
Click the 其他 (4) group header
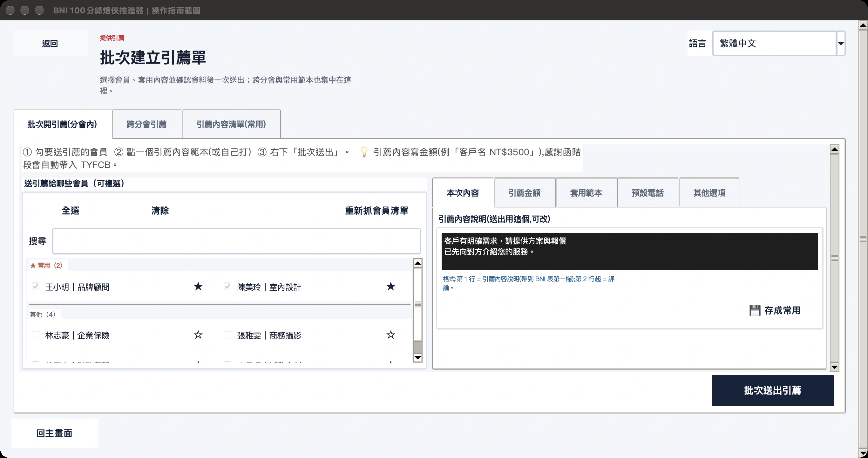(x=43, y=314)
